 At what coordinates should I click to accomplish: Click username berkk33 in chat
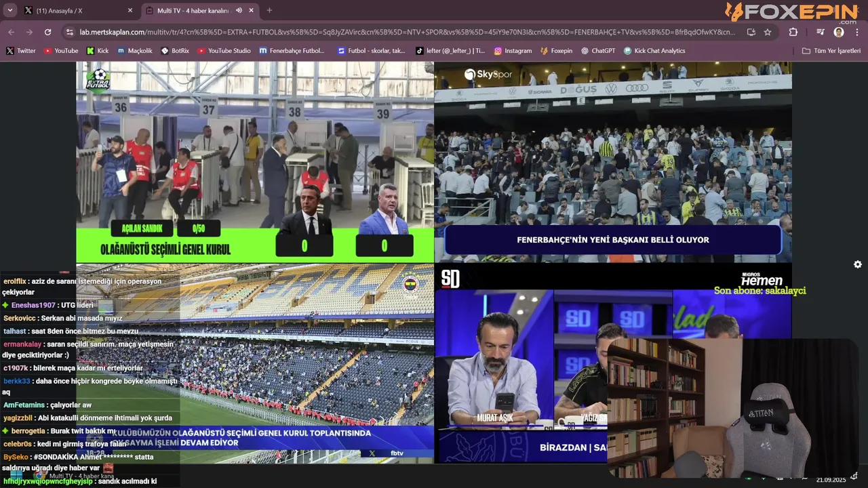click(x=17, y=381)
